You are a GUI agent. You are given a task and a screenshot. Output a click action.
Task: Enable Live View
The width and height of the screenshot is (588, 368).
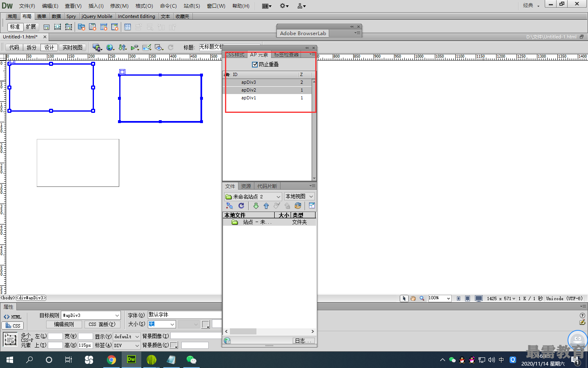pos(72,47)
